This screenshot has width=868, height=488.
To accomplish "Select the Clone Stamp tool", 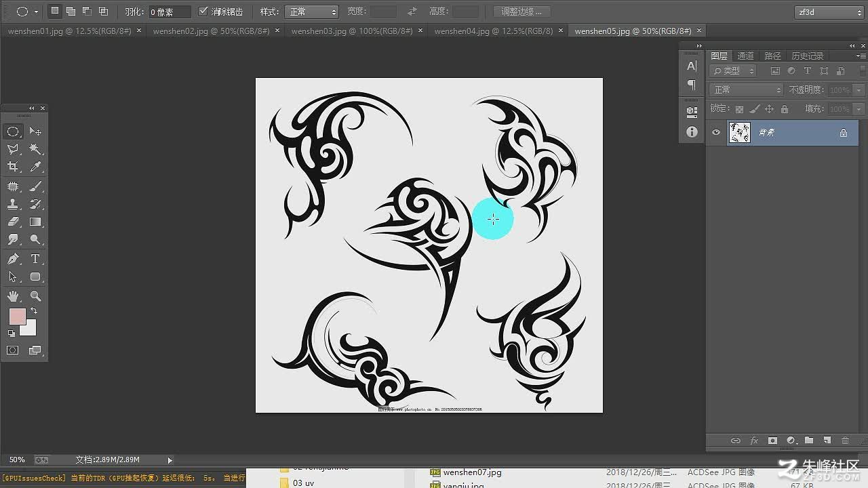I will pyautogui.click(x=13, y=204).
